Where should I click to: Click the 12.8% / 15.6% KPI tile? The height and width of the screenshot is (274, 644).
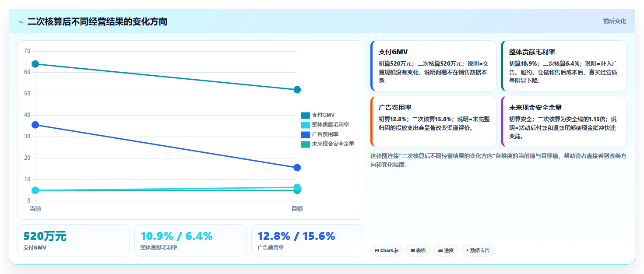(308, 240)
